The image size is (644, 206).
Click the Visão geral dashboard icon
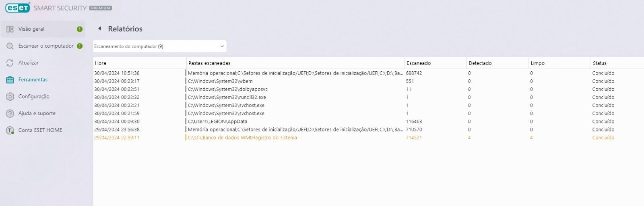click(x=10, y=29)
